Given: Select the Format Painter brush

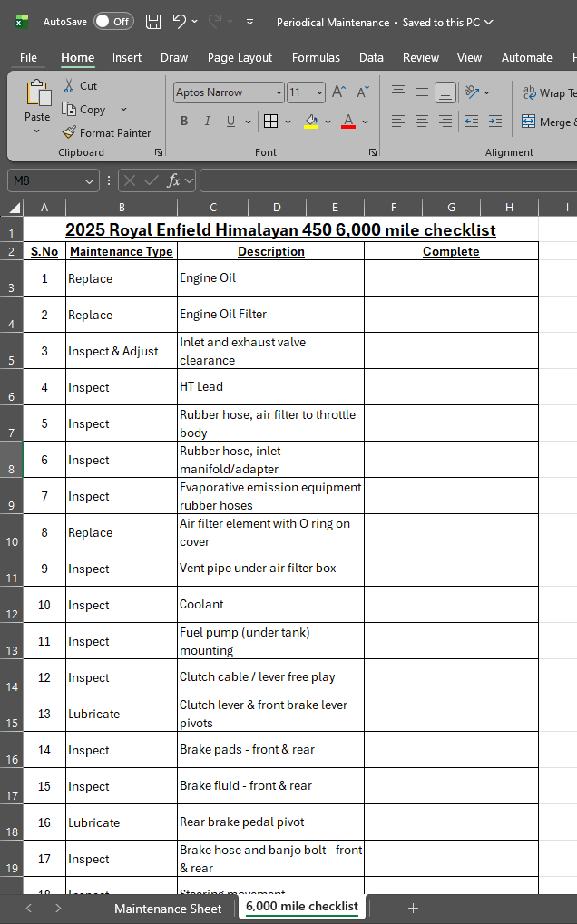Looking at the screenshot, I should coord(70,132).
